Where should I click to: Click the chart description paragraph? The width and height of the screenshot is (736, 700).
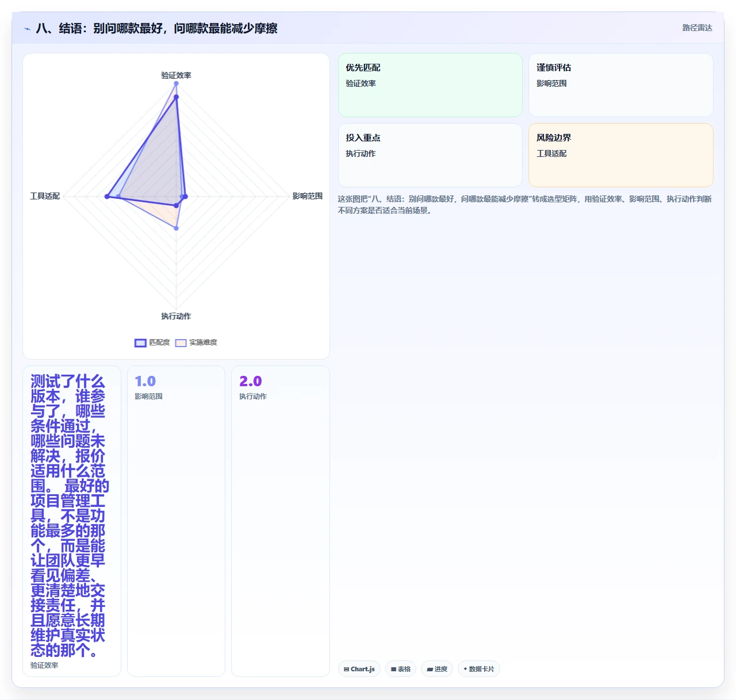[x=524, y=205]
